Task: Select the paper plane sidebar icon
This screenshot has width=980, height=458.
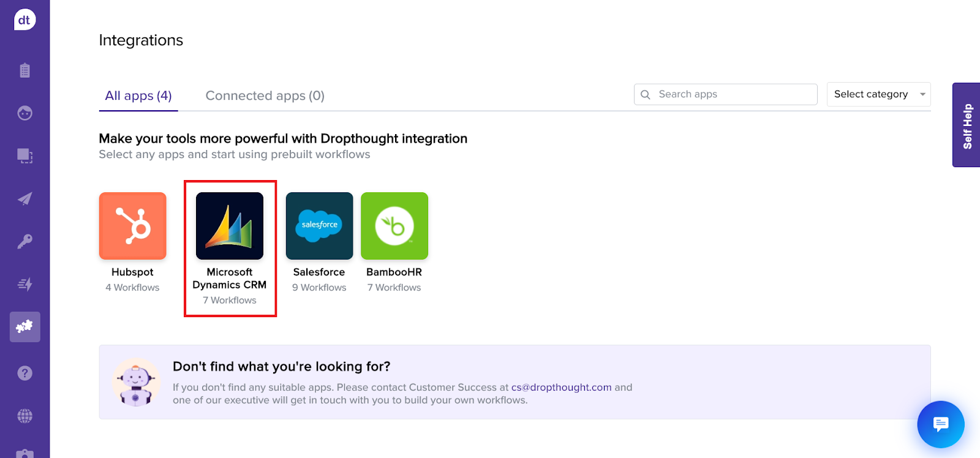Action: coord(24,199)
